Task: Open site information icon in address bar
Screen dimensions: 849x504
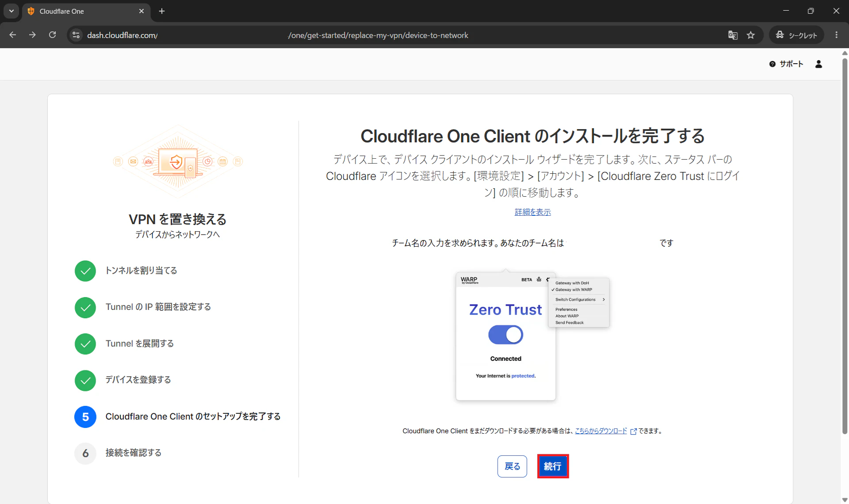Action: point(76,35)
